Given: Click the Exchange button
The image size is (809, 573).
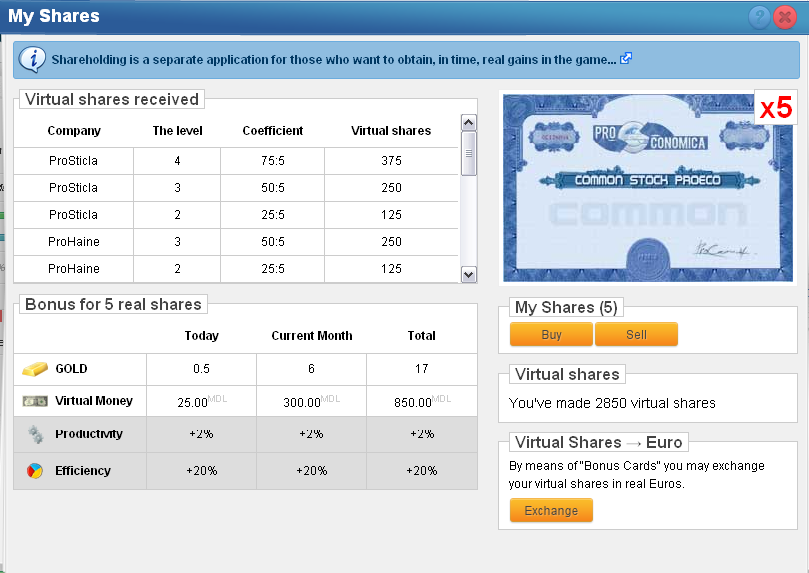Looking at the screenshot, I should pyautogui.click(x=551, y=510).
